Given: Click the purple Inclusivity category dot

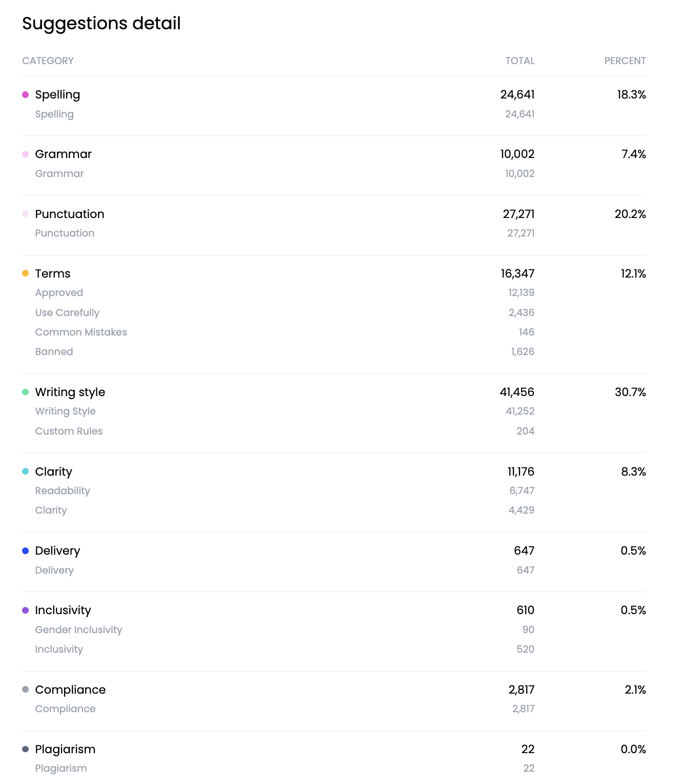Looking at the screenshot, I should [x=25, y=610].
